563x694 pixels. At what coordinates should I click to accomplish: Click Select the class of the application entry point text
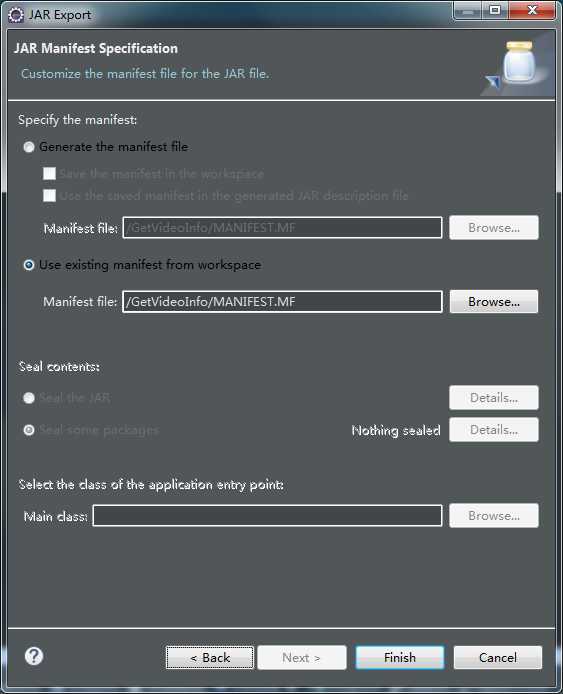tap(151, 485)
